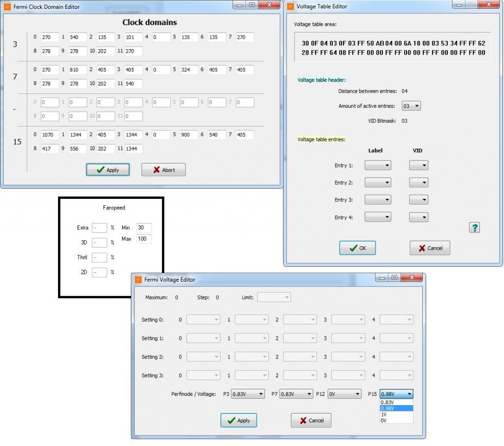The image size is (504, 446).
Task: Open the P12 perfmode voltage dropdown
Action: click(x=344, y=394)
